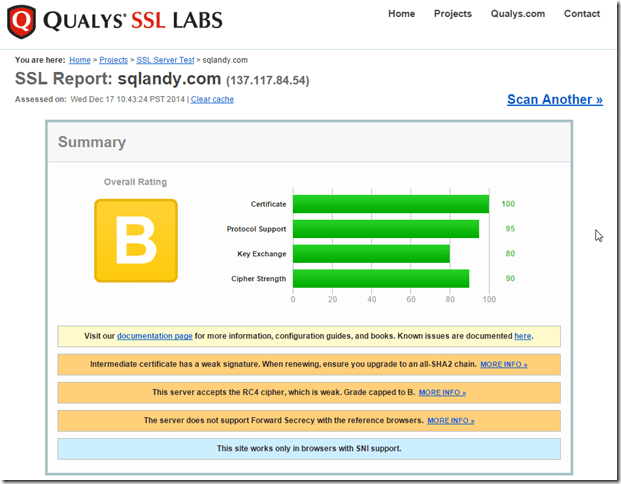Open the documentation page link

coord(154,336)
